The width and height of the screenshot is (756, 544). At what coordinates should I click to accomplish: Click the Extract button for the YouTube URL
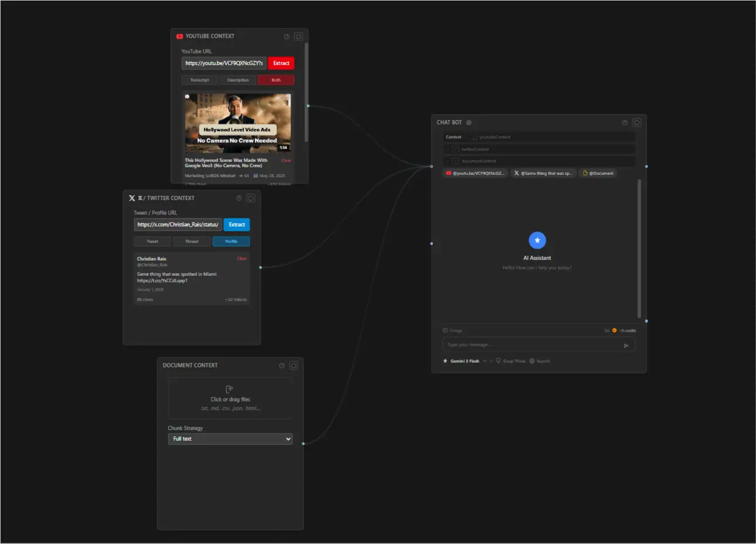pos(281,63)
